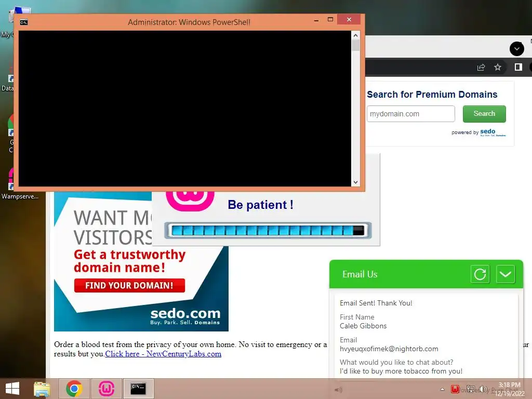
Task: Collapse the Email Us chat widget
Action: [505, 274]
